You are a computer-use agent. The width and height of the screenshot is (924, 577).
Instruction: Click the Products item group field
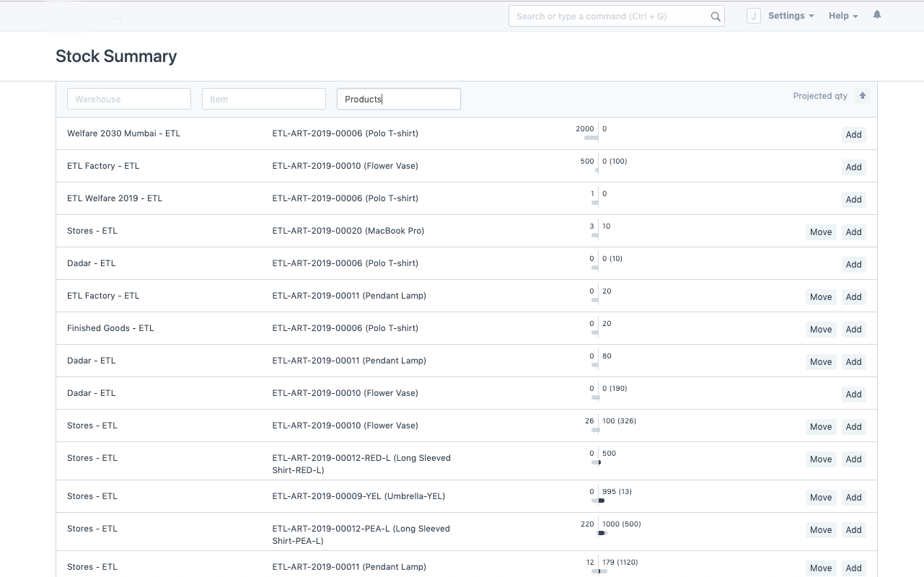(398, 100)
